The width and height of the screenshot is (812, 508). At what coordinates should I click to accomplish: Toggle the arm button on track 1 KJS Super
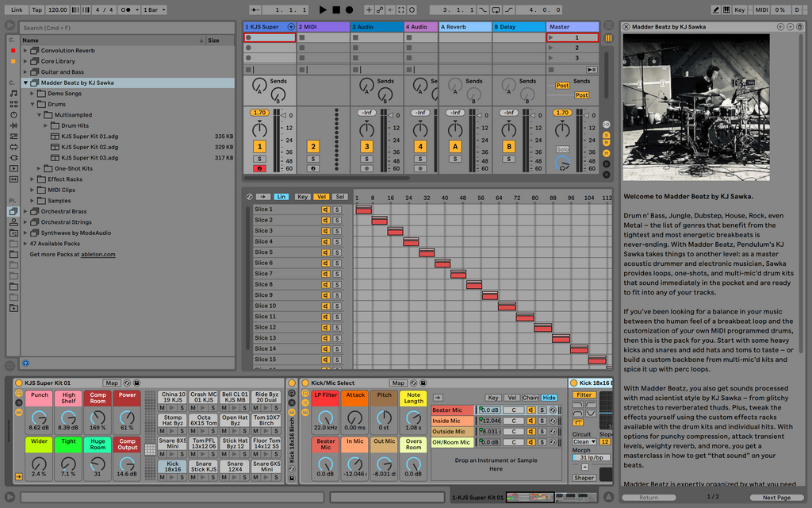259,168
